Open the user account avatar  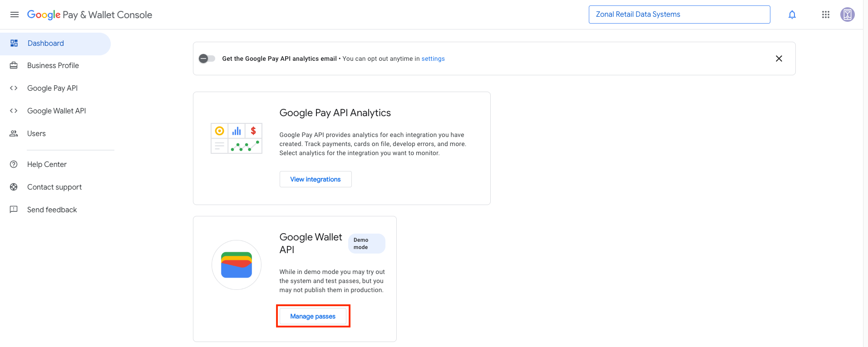[847, 15]
